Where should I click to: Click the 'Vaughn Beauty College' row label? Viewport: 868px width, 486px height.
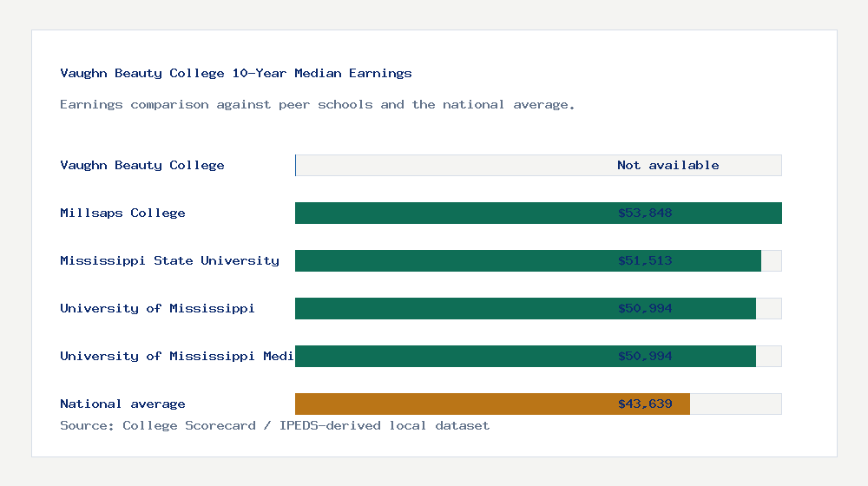pos(142,165)
